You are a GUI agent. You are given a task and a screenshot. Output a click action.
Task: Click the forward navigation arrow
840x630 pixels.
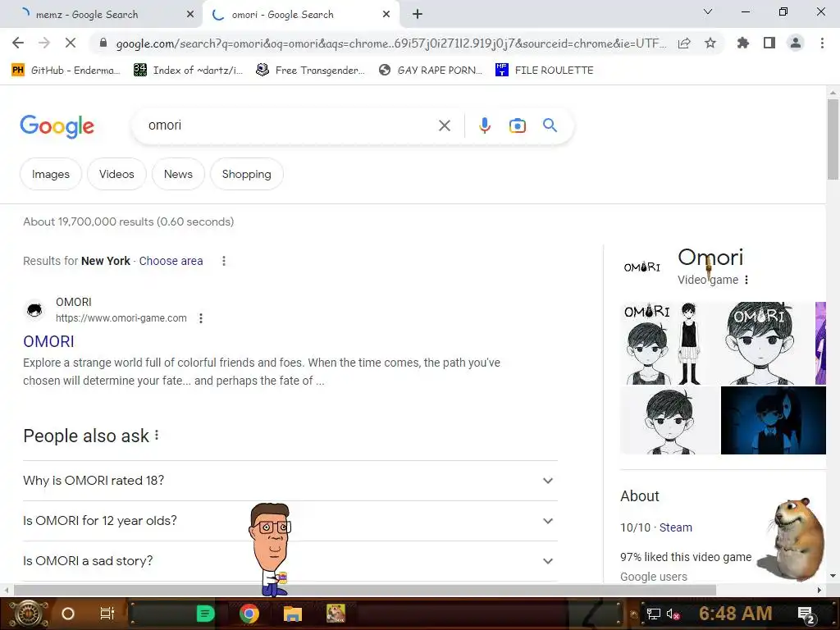44,43
